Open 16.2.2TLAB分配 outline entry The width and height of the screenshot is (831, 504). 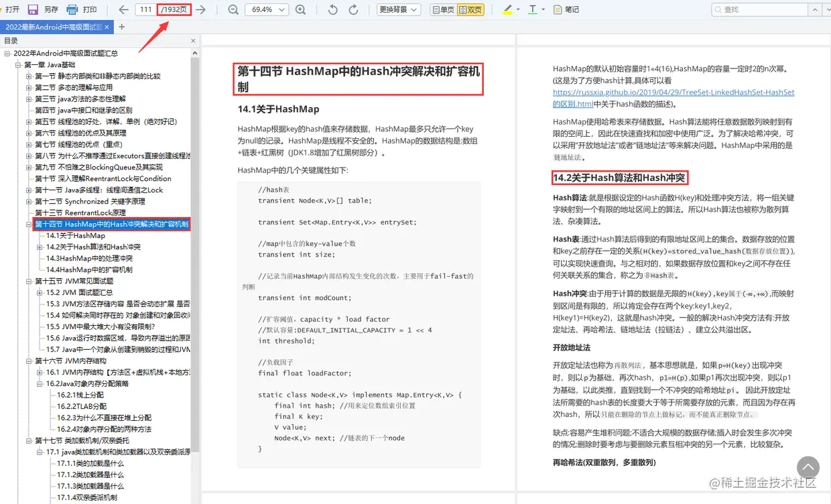click(81, 406)
